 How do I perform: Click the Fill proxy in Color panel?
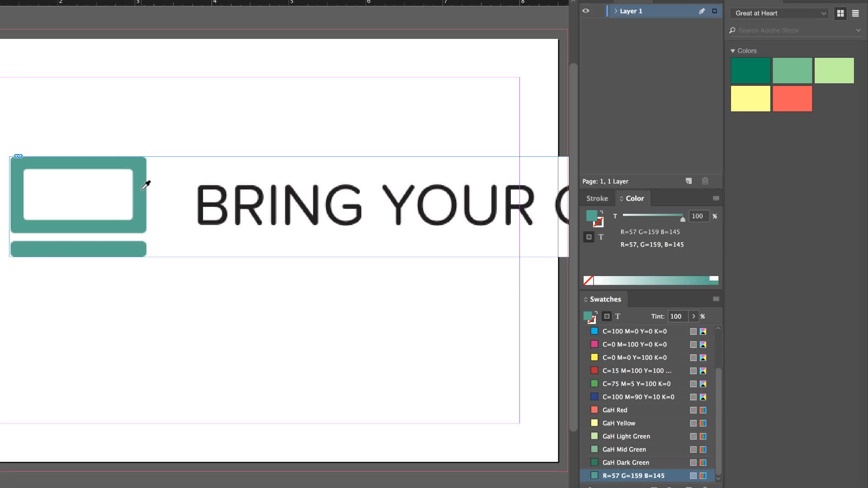click(x=591, y=216)
